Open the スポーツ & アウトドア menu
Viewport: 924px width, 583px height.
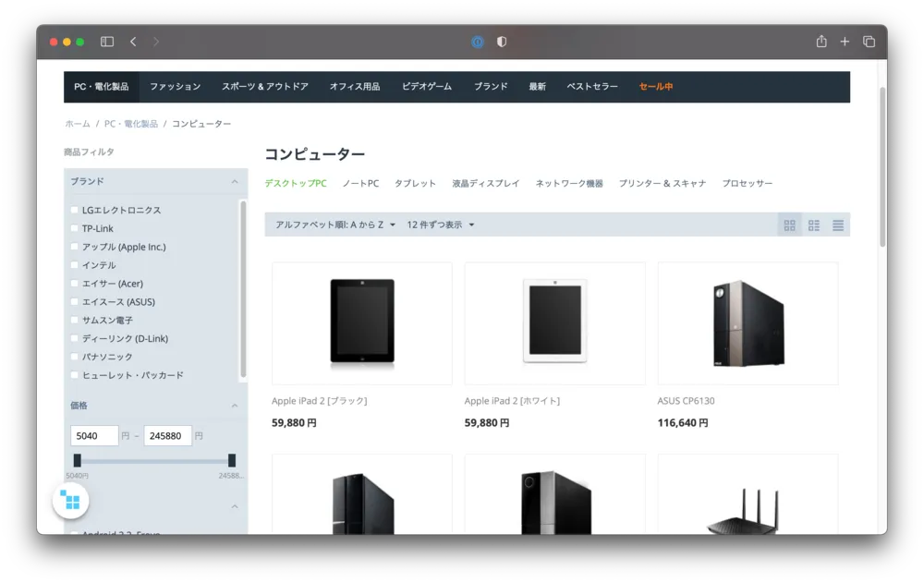tap(265, 87)
